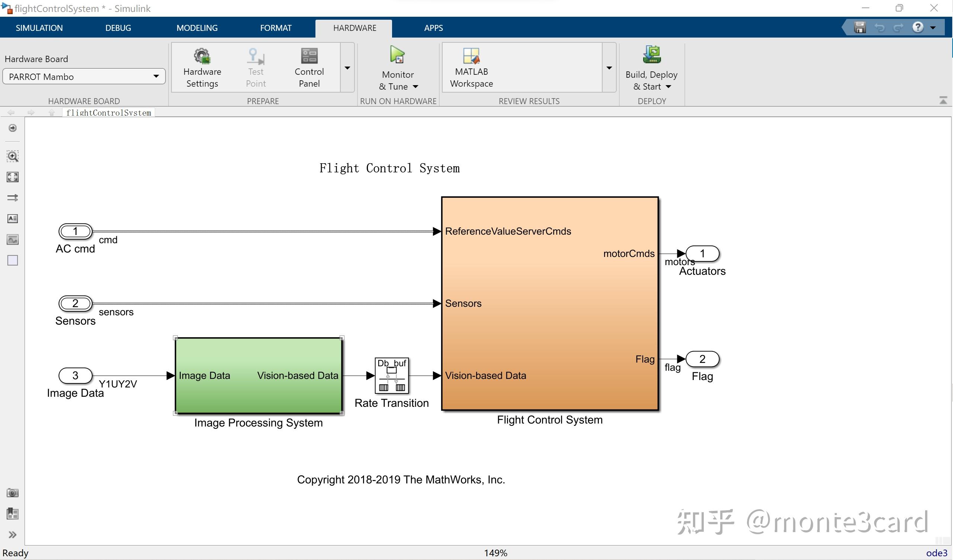Expand Review Results gallery arrow
Image resolution: width=953 pixels, height=560 pixels.
pos(609,68)
